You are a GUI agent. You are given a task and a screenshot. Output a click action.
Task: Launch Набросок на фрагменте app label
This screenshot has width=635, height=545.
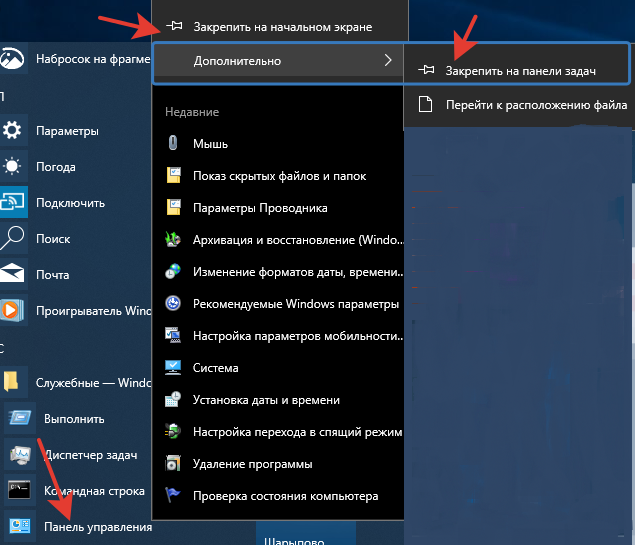tap(93, 59)
